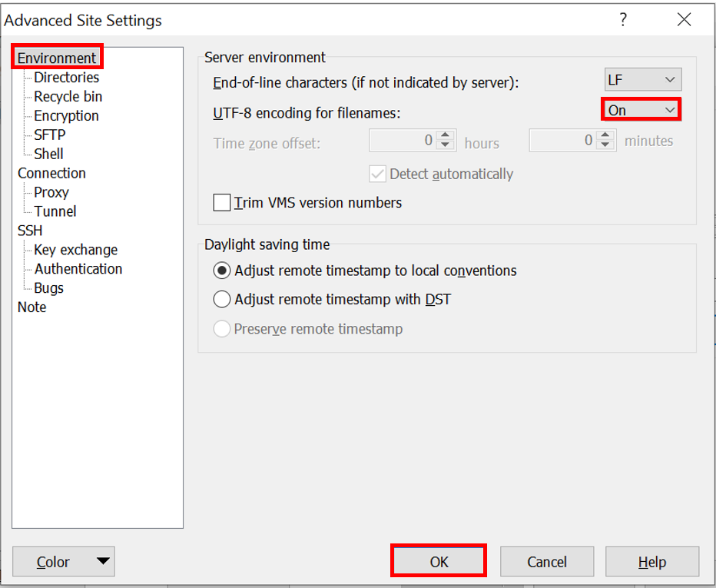Go to the Encryption settings page
This screenshot has height=588, width=716.
coord(67,116)
